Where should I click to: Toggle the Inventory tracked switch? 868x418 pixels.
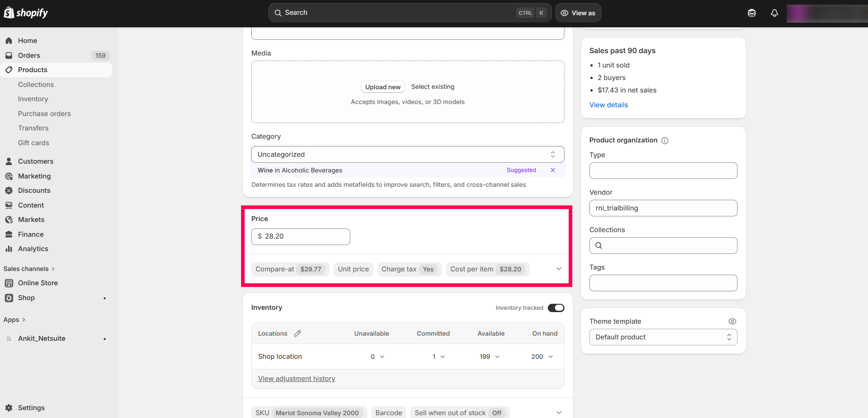[x=556, y=308]
